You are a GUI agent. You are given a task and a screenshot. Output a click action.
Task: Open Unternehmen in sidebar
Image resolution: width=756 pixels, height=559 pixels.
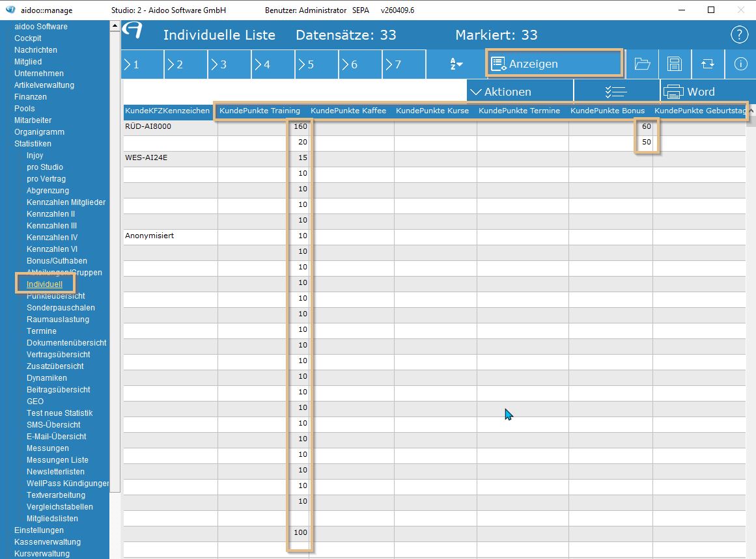click(39, 74)
